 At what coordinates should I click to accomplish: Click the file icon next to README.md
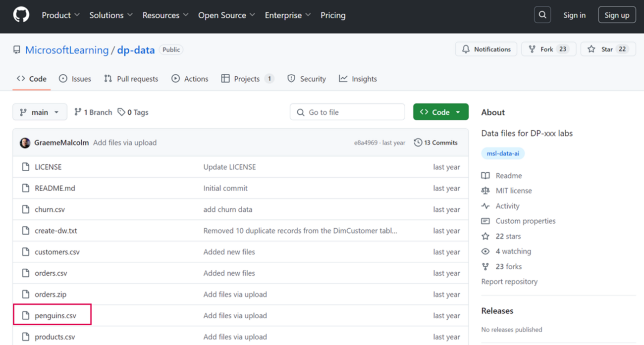point(26,188)
